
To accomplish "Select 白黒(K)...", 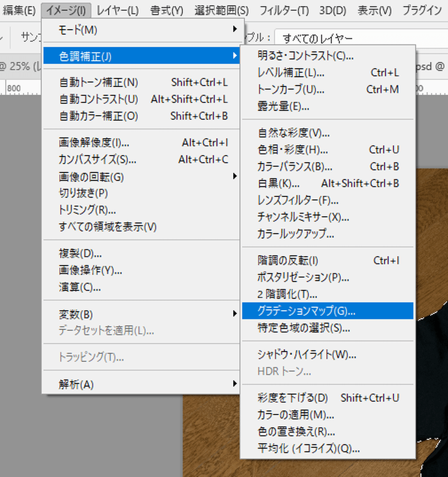I will (x=328, y=183).
